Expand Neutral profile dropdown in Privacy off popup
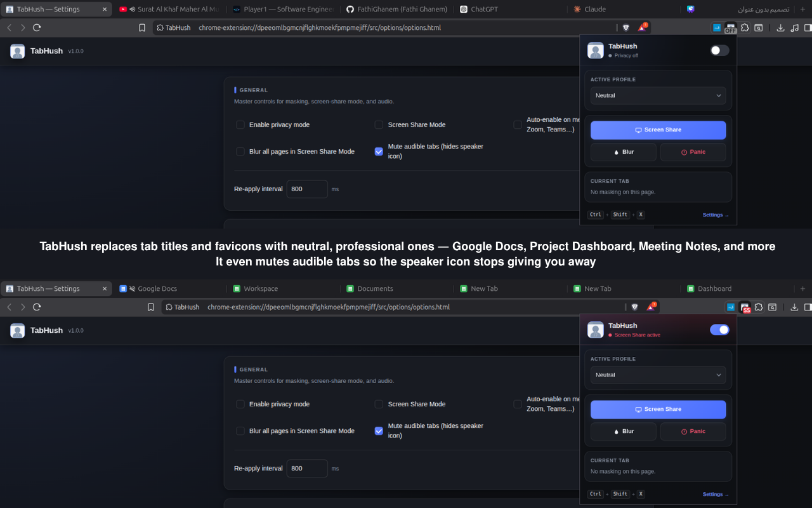The height and width of the screenshot is (508, 812). (x=658, y=96)
